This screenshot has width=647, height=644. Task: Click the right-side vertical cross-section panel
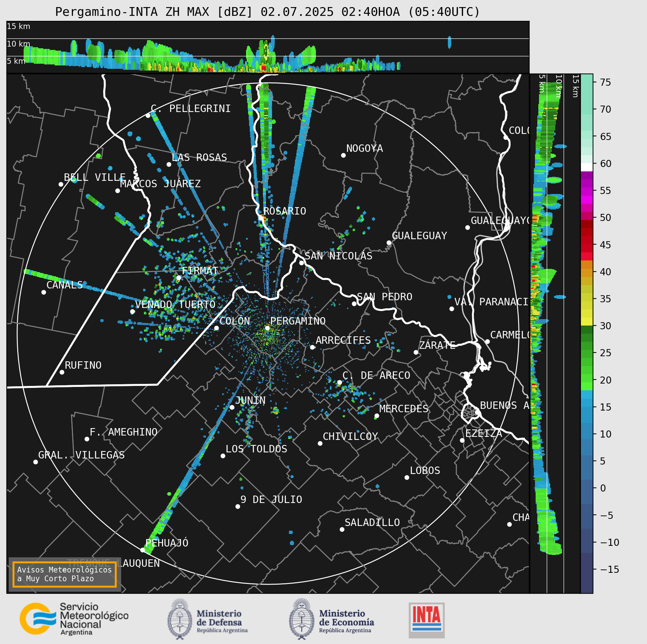555,334
